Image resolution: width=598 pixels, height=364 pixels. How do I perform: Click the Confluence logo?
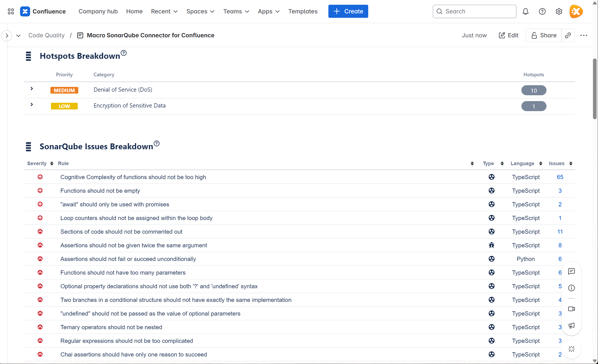click(25, 11)
